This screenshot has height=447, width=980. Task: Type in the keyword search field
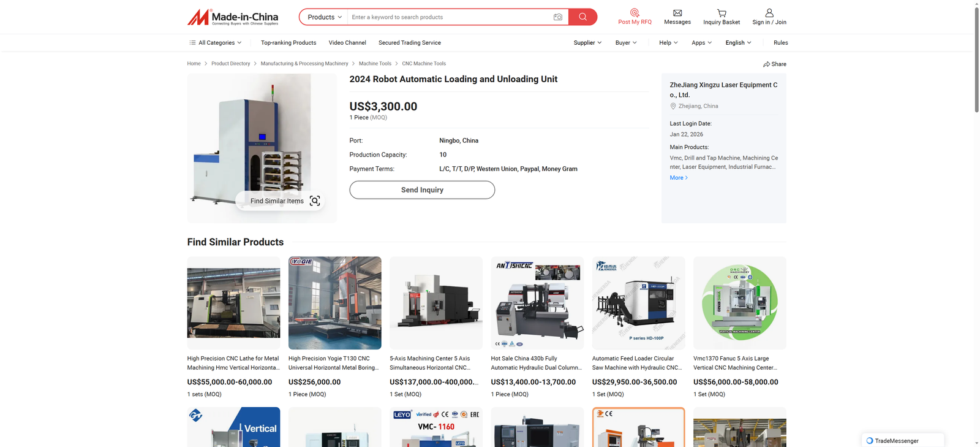(x=447, y=17)
